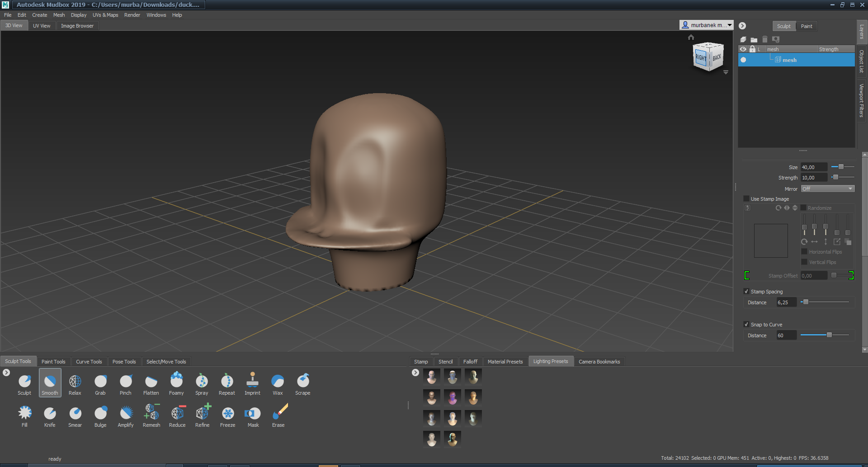Uncheck the Stamp Spacing checkbox
The height and width of the screenshot is (467, 868).
[746, 292]
